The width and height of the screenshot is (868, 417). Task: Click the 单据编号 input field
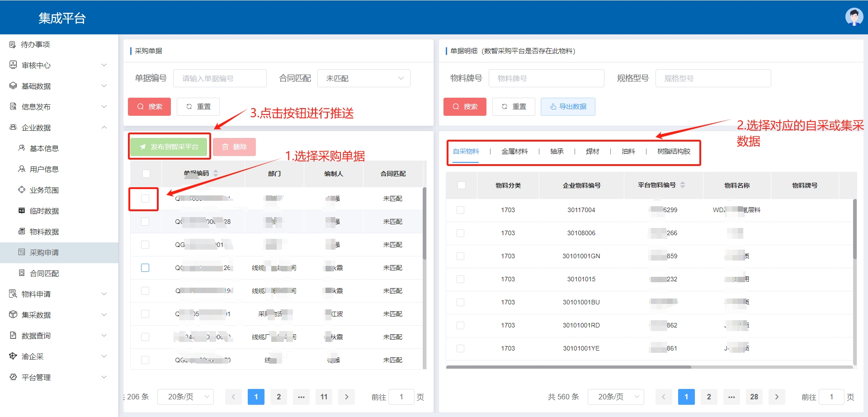point(220,78)
